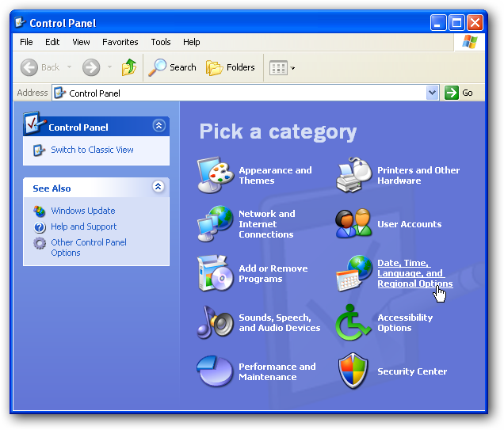This screenshot has width=504, height=430.
Task: Click the Switch to Classic View icon
Action: tap(39, 150)
